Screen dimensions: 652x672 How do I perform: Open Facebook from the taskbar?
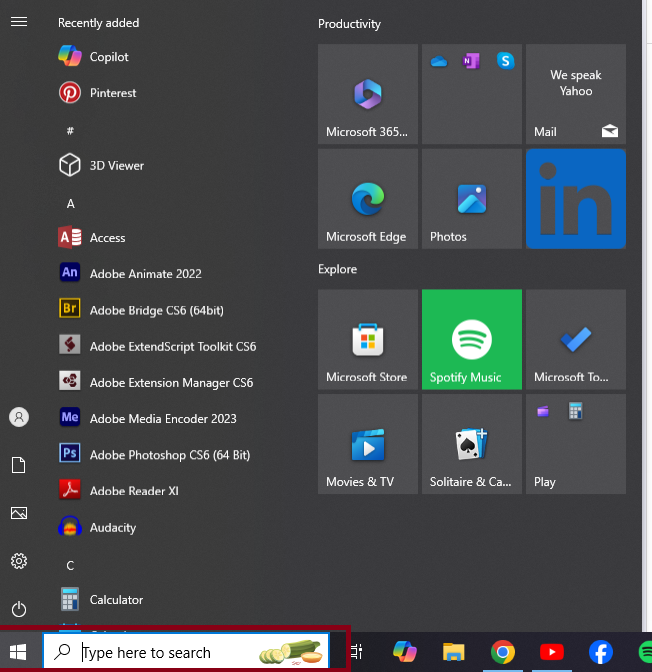click(x=601, y=652)
